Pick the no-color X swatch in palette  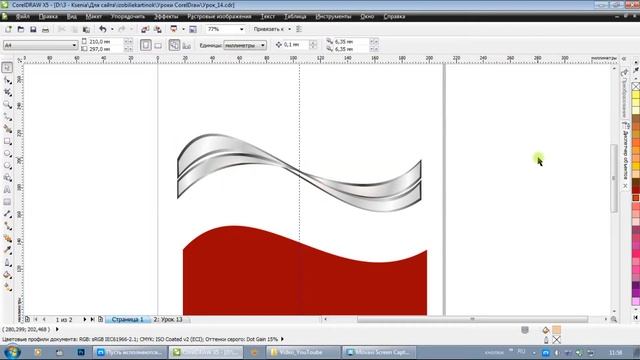[x=636, y=86]
